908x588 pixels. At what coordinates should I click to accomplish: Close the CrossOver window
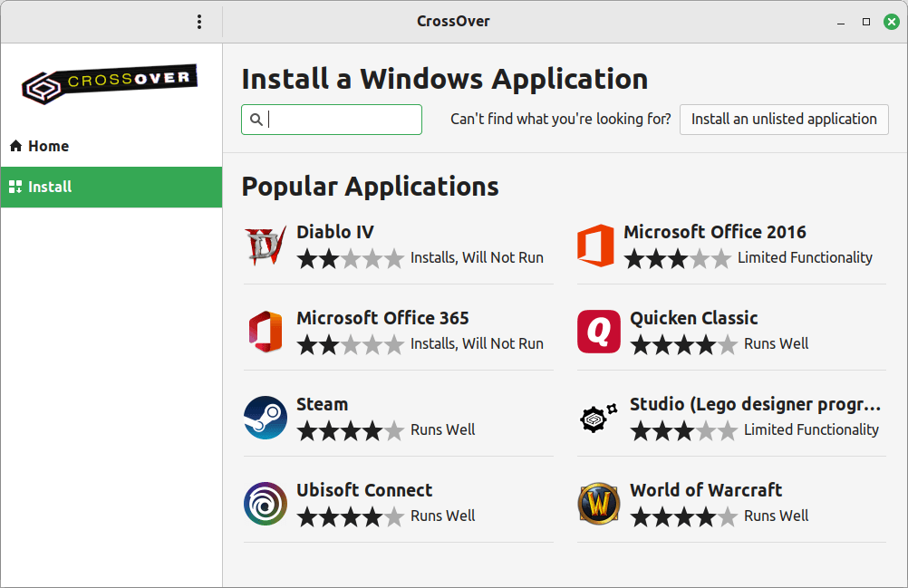892,22
